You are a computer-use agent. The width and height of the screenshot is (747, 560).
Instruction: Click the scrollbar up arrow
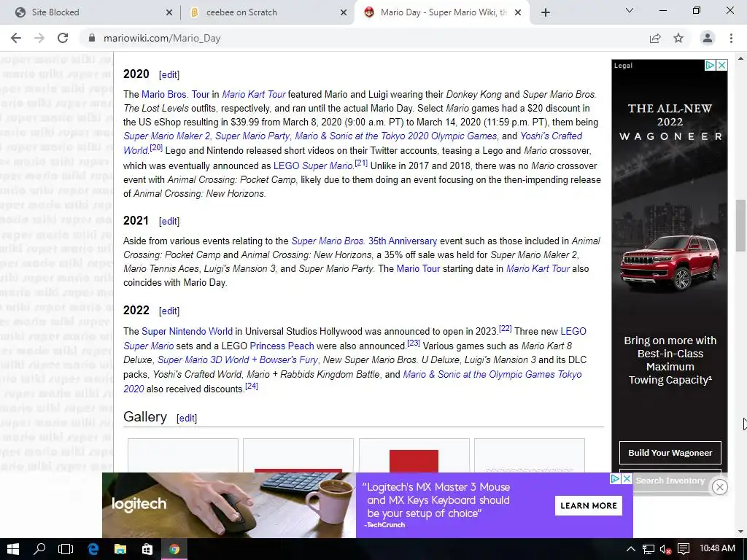point(740,58)
